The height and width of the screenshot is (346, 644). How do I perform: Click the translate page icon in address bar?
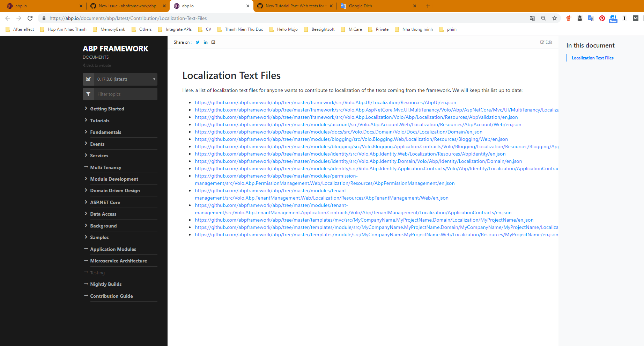click(x=532, y=18)
